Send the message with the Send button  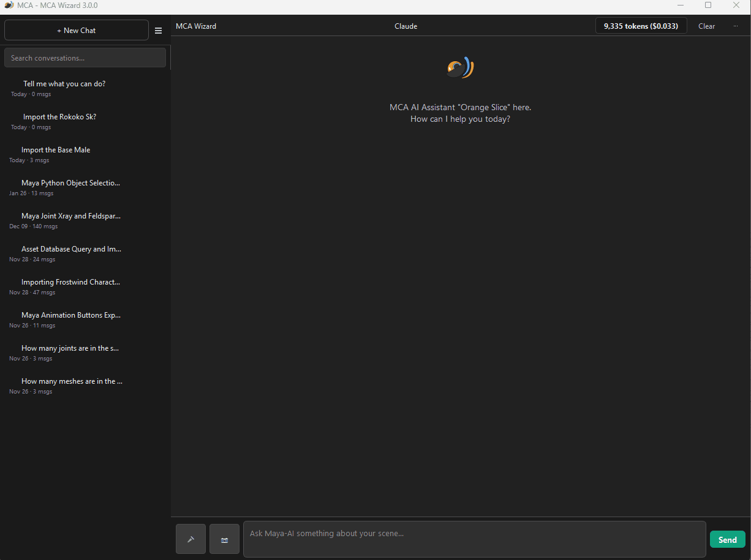[x=727, y=539]
